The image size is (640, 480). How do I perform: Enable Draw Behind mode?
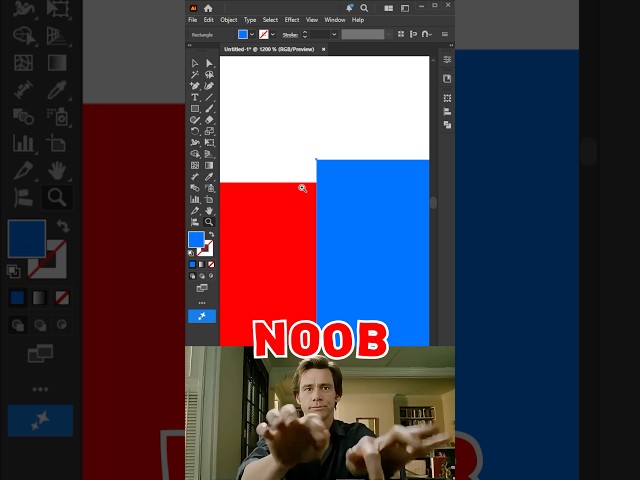[202, 276]
